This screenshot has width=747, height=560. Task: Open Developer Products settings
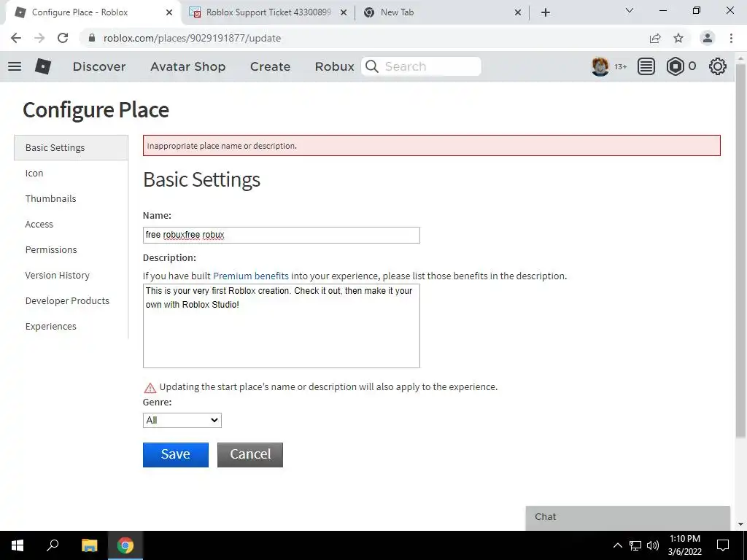(67, 301)
